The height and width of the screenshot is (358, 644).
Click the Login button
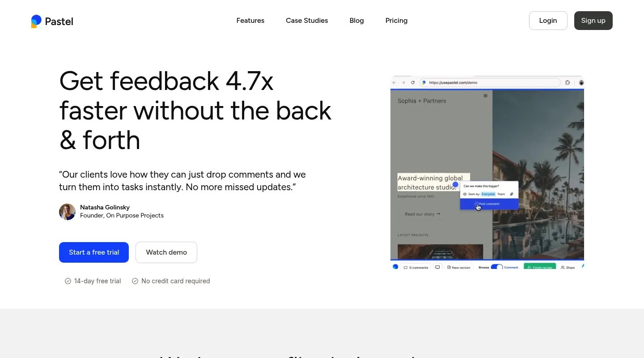click(x=548, y=21)
